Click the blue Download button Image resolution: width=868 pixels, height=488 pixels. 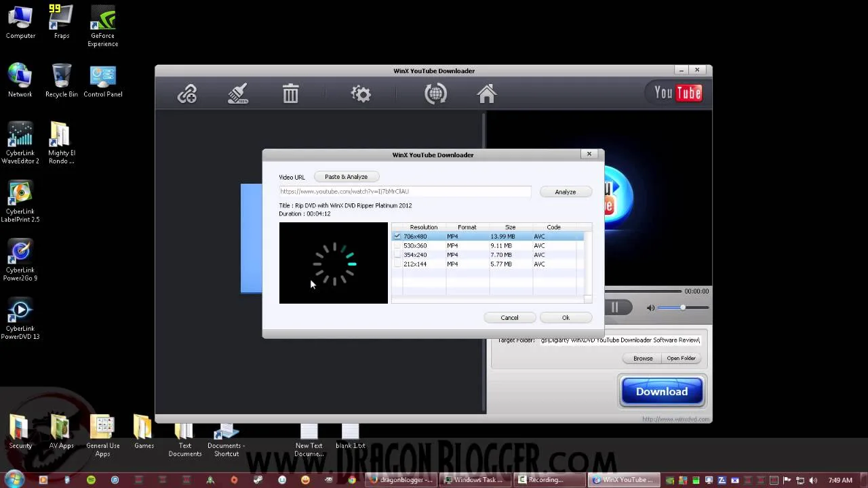tap(662, 392)
